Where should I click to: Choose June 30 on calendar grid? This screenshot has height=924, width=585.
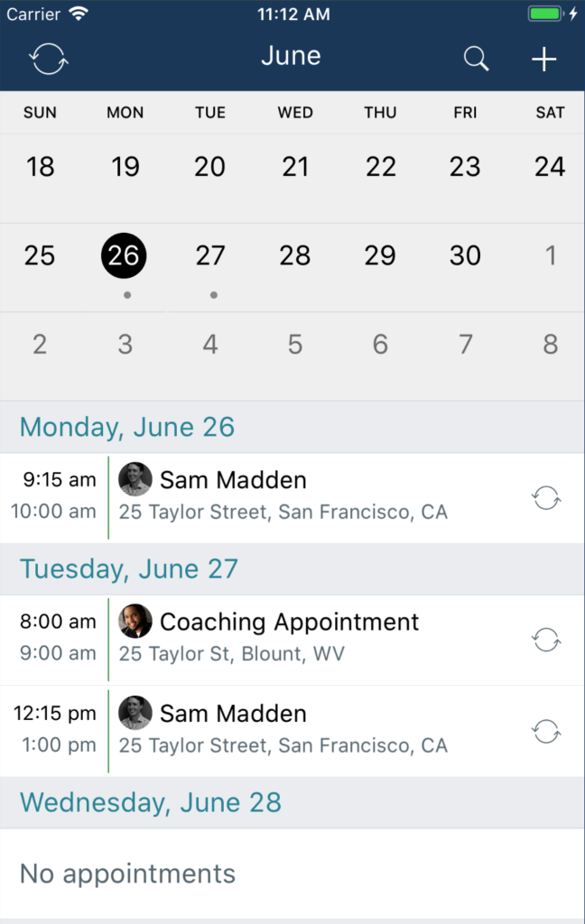pyautogui.click(x=465, y=255)
